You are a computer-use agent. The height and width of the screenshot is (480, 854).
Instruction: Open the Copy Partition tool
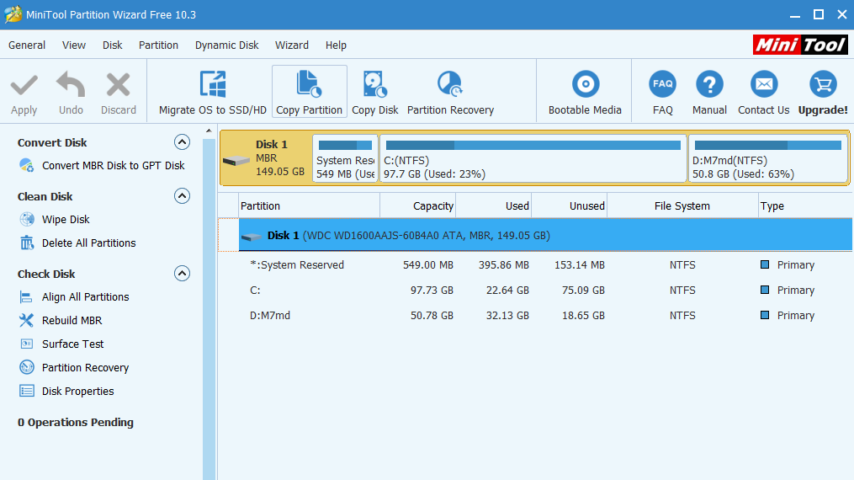[x=309, y=92]
